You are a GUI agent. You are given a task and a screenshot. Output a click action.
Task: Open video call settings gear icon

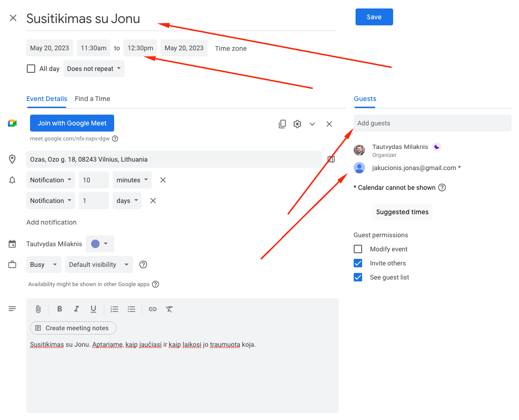point(297,124)
